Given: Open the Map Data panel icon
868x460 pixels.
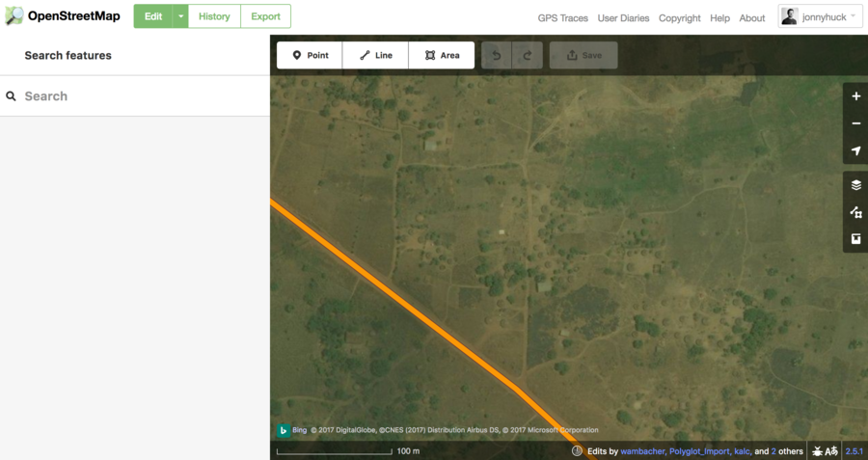Looking at the screenshot, I should click(x=855, y=212).
